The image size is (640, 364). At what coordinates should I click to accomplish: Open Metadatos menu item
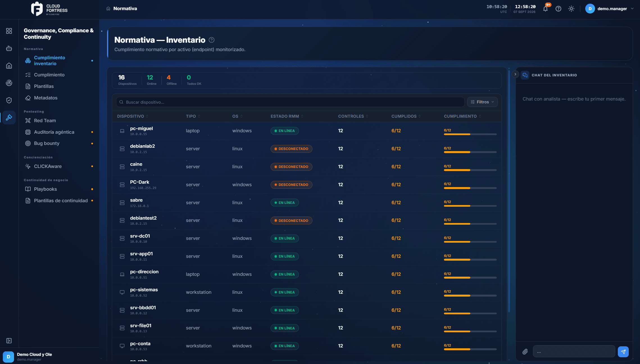[59, 98]
